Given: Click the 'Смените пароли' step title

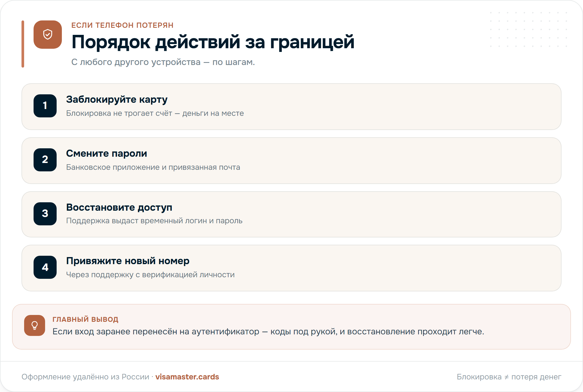Looking at the screenshot, I should (106, 154).
